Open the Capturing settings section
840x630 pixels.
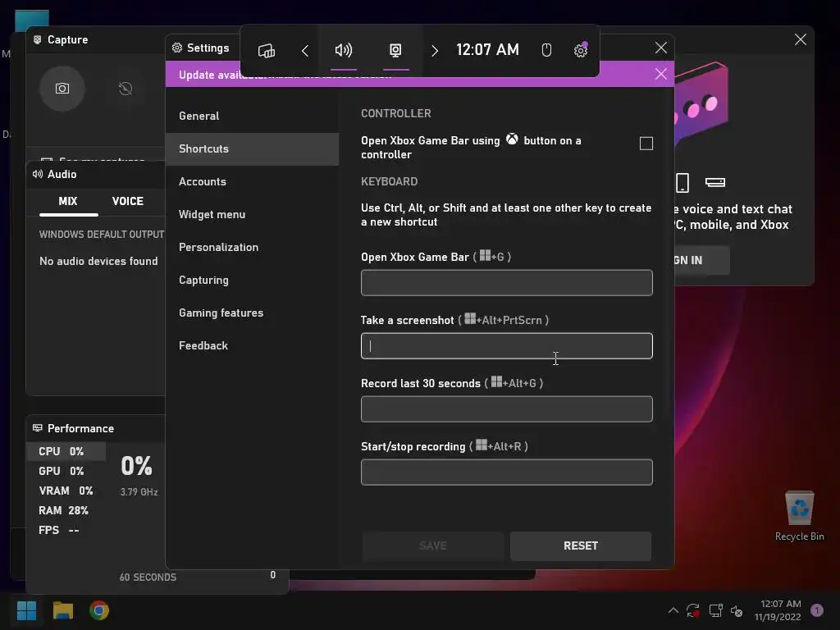pyautogui.click(x=253, y=281)
